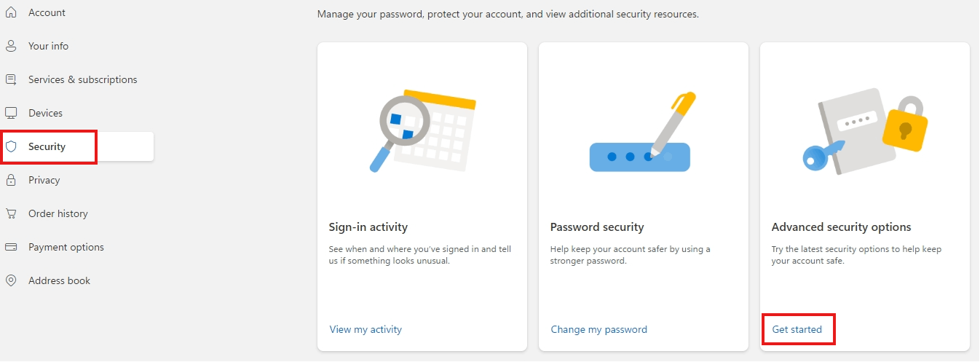The height and width of the screenshot is (362, 980).
Task: Click the Sign-in activity calendar illustration
Action: click(x=422, y=131)
